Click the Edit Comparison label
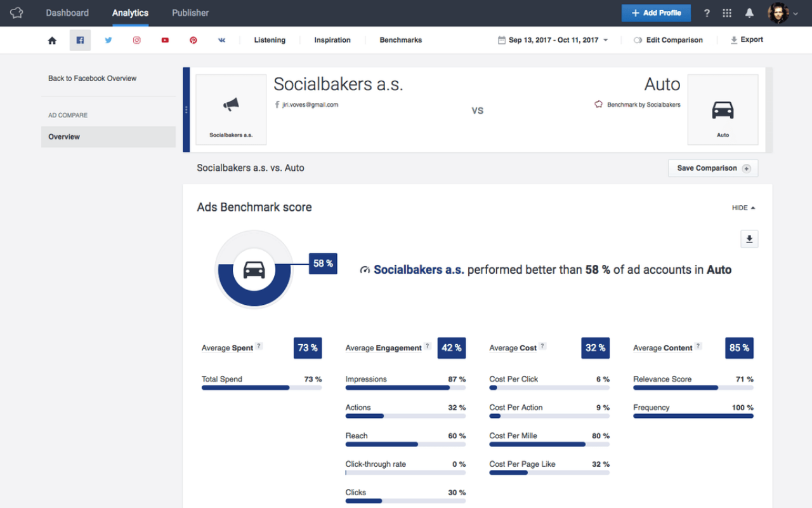 point(674,40)
